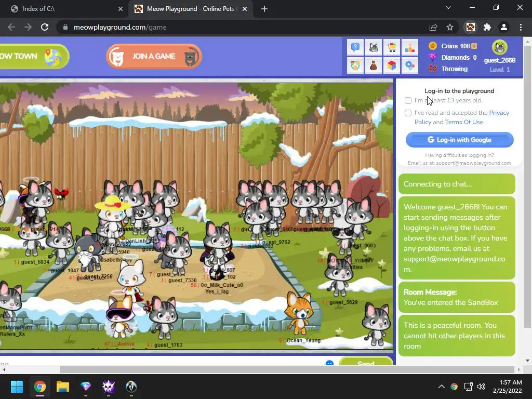Screen dimensions: 532x399
Task: Click the Meow Playground extension icon
Action: click(471, 27)
